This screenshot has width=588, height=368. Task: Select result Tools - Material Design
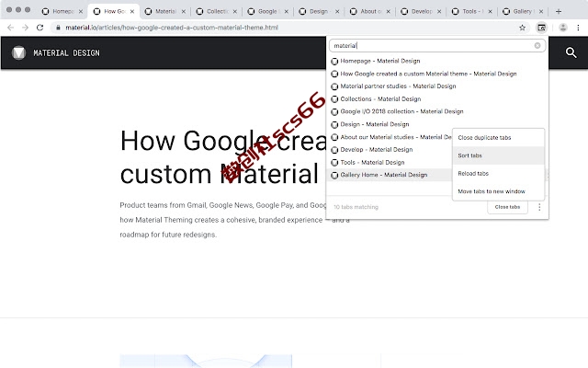[x=390, y=162]
